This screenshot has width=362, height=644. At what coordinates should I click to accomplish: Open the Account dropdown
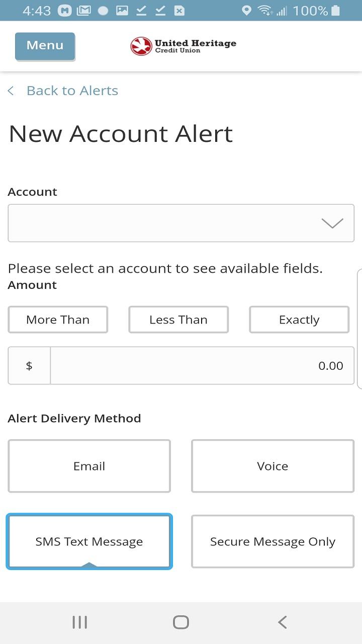click(181, 223)
